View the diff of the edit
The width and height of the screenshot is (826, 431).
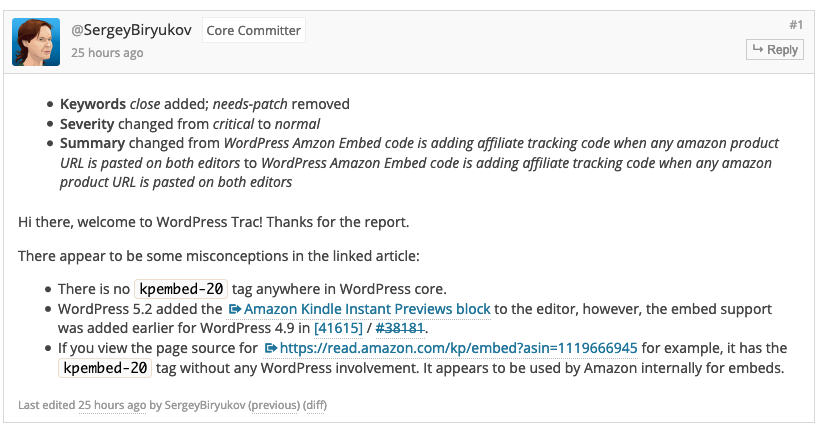click(315, 405)
